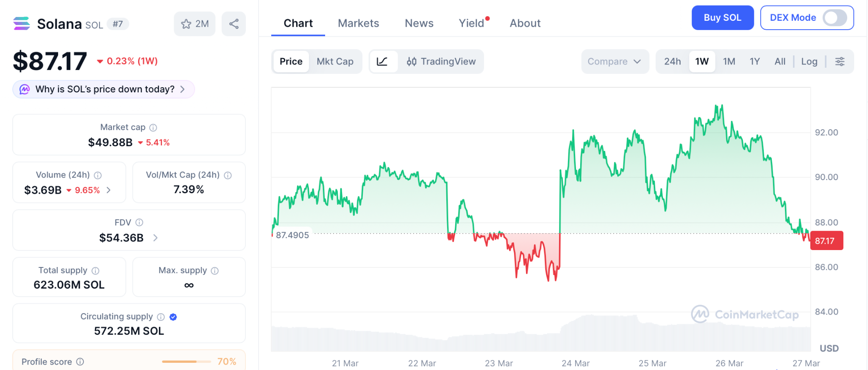Expand the Volume (24h) chevron
Screen dimensions: 868x370
click(x=108, y=190)
